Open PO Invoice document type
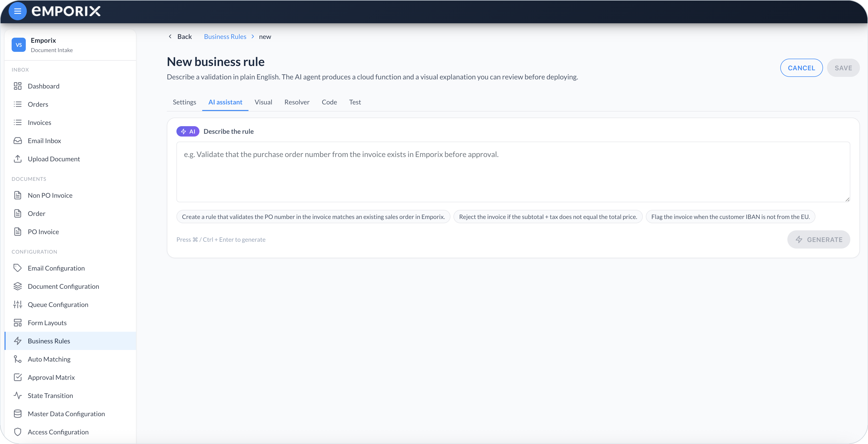 70,232
